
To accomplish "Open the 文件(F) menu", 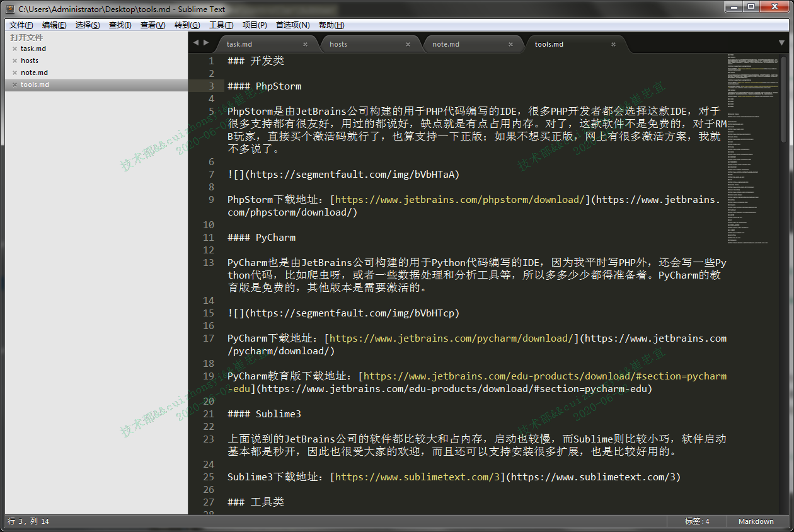I will point(21,25).
